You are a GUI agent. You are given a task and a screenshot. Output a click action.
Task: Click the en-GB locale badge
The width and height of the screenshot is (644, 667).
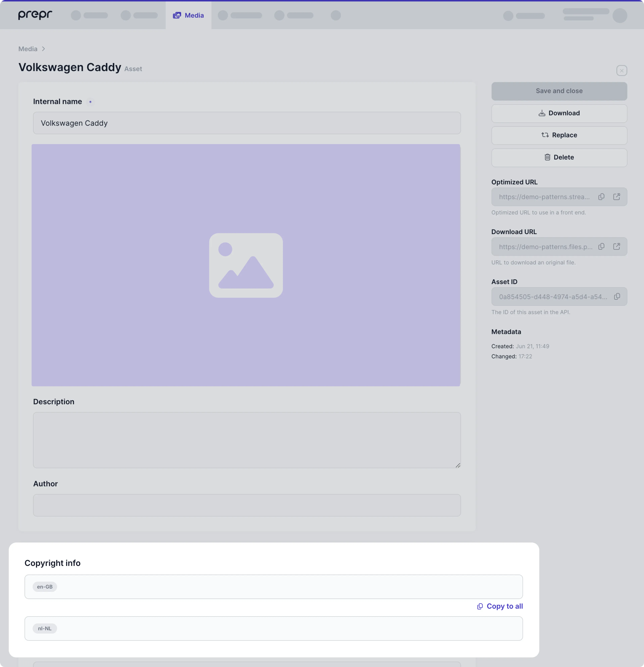click(x=45, y=587)
